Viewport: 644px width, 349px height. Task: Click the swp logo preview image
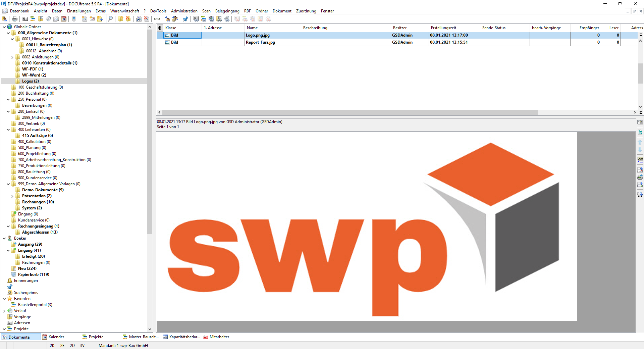point(367,227)
